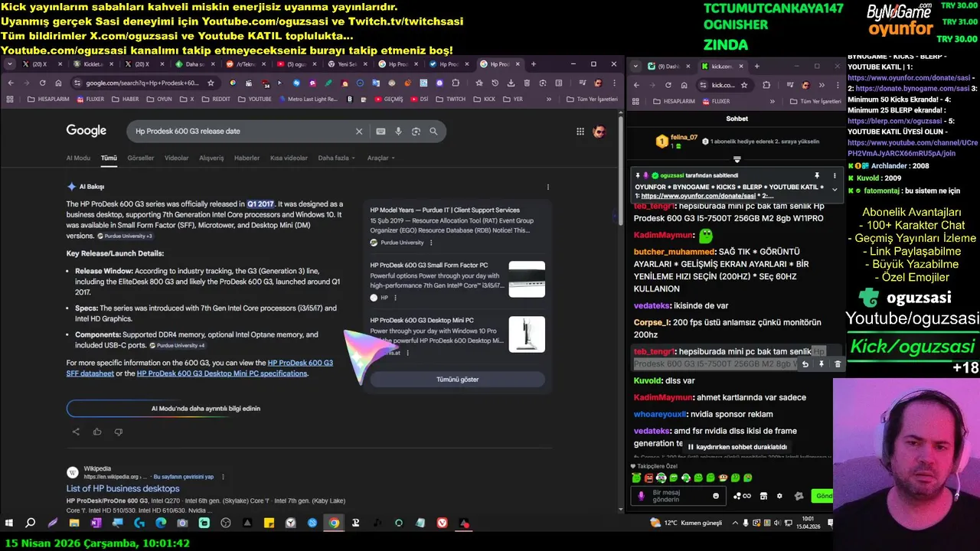
Task: Open Kick chat settings gear icon
Action: [779, 496]
